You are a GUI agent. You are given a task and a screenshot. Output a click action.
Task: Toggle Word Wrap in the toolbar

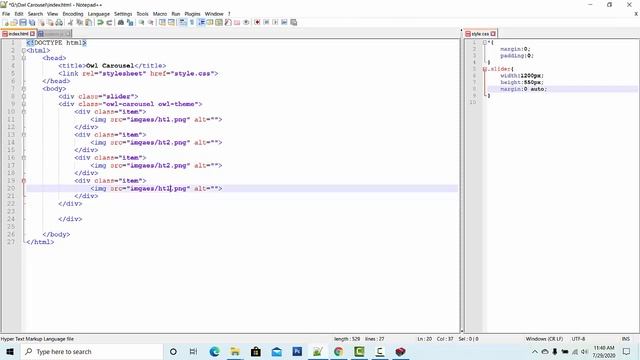pyautogui.click(x=182, y=22)
